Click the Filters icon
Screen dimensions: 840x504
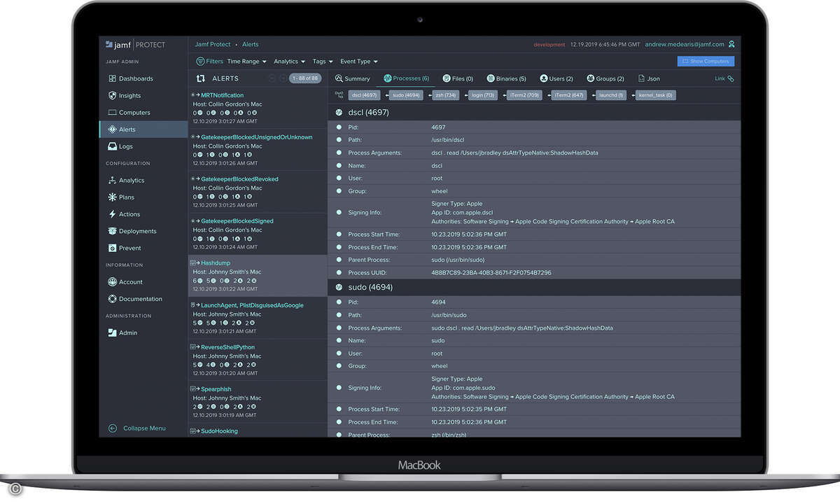[x=201, y=62]
